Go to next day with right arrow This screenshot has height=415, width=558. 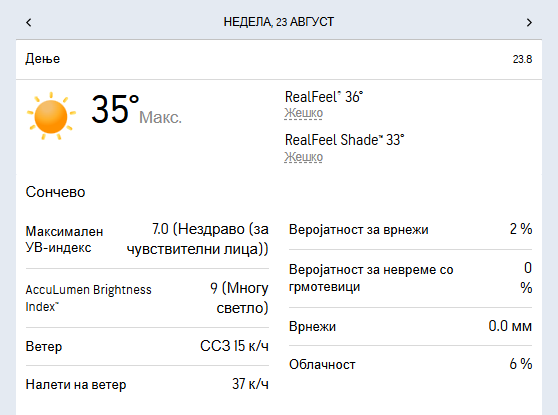point(529,22)
